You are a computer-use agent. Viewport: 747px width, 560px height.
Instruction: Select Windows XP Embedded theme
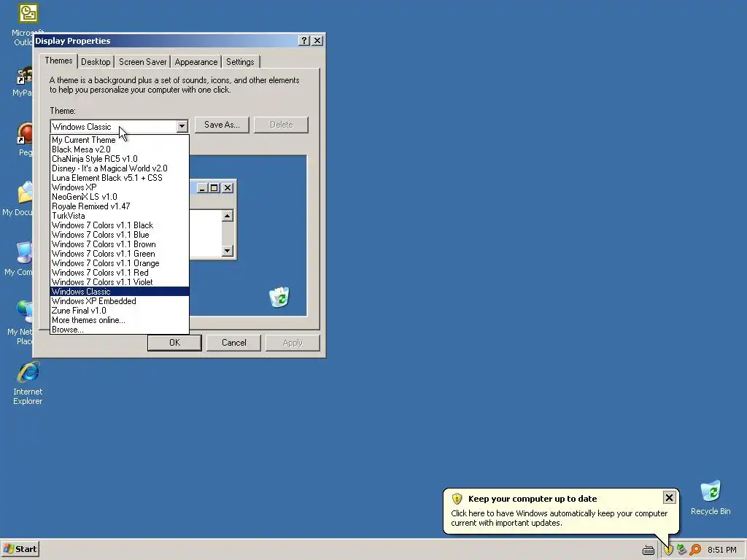click(x=120, y=301)
